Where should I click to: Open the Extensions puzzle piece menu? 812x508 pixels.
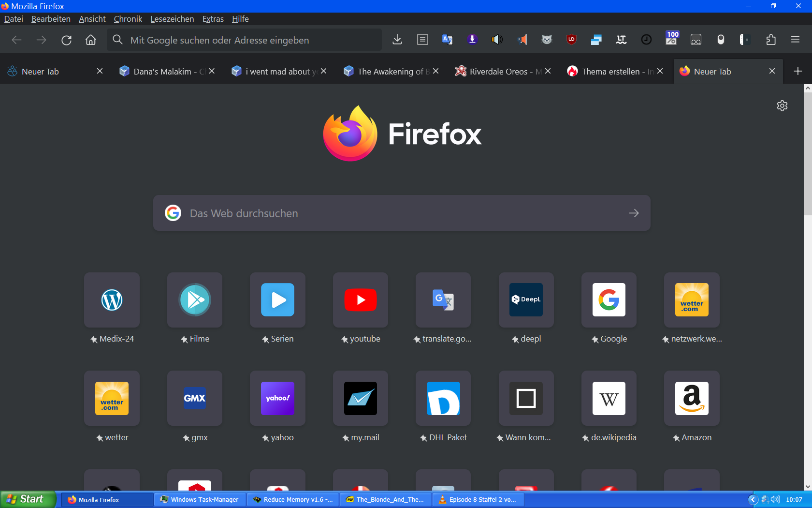771,40
